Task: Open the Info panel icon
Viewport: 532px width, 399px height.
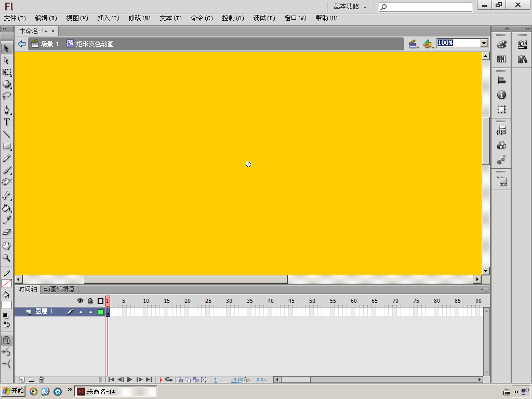Action: 501,95
